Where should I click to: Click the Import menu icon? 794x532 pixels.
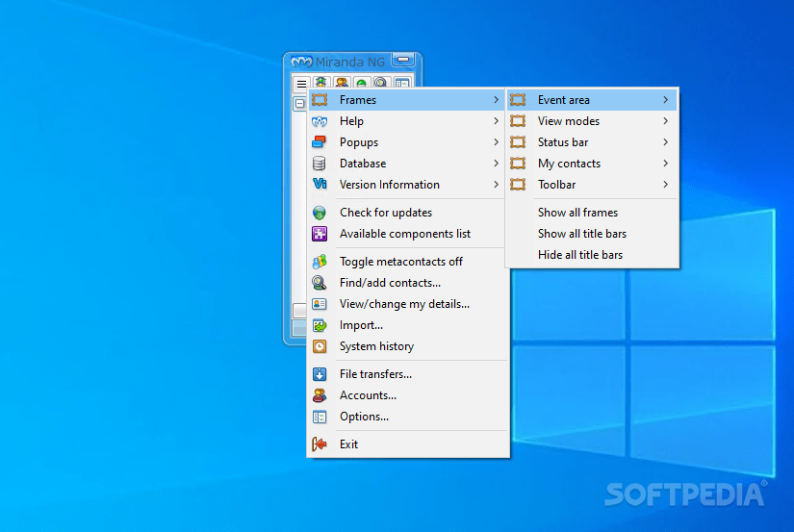pos(320,325)
